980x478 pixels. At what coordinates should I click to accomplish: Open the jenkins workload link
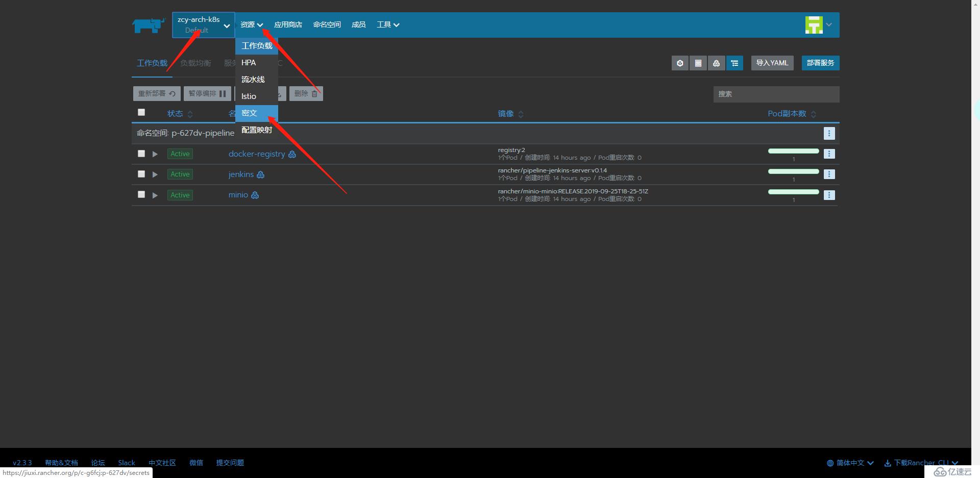(x=241, y=174)
